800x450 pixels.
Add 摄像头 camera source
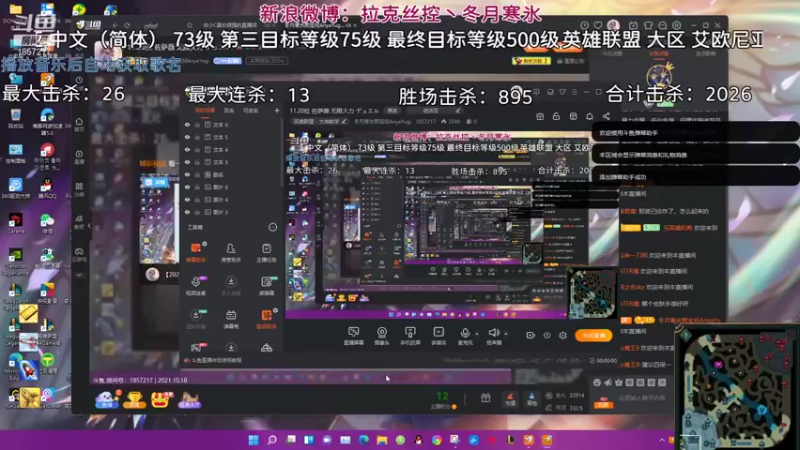(382, 336)
